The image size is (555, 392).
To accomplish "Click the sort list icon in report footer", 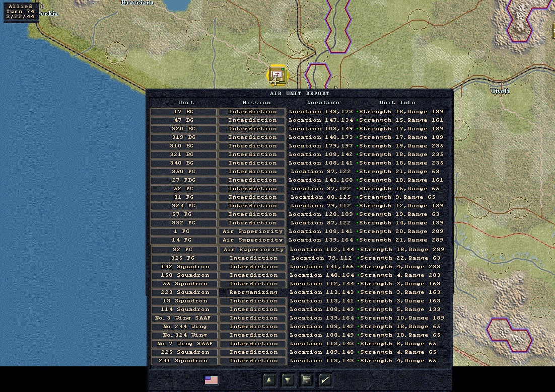I will [307, 380].
